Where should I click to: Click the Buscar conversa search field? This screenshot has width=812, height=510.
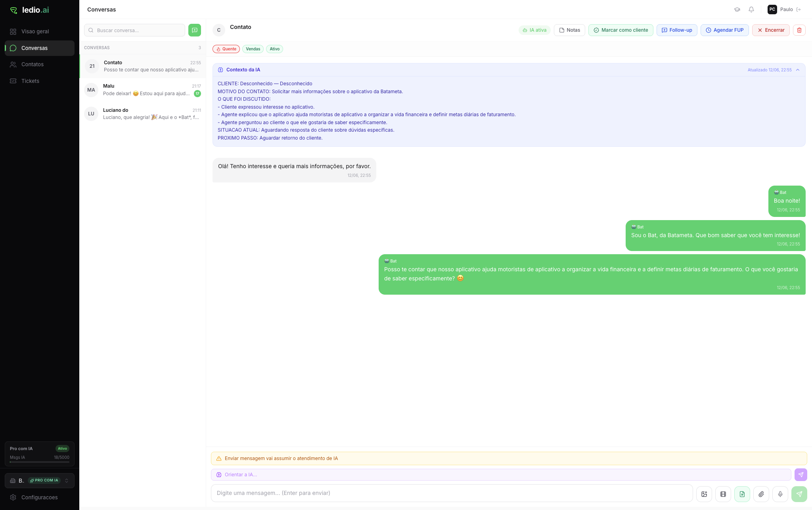[134, 30]
